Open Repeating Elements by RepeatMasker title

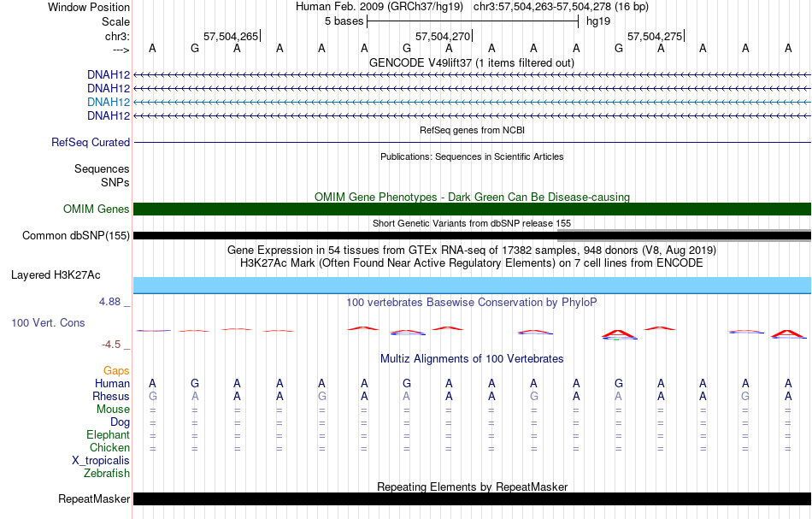(x=472, y=487)
